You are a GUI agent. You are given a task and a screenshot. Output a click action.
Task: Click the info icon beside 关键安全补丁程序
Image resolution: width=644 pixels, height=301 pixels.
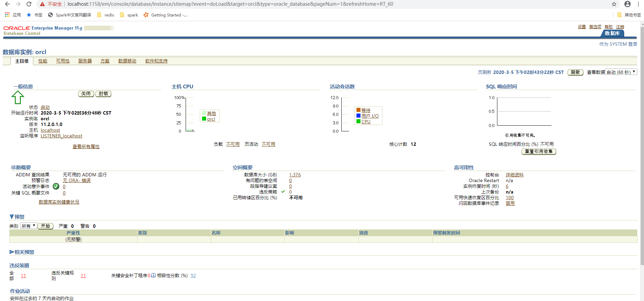(x=153, y=275)
